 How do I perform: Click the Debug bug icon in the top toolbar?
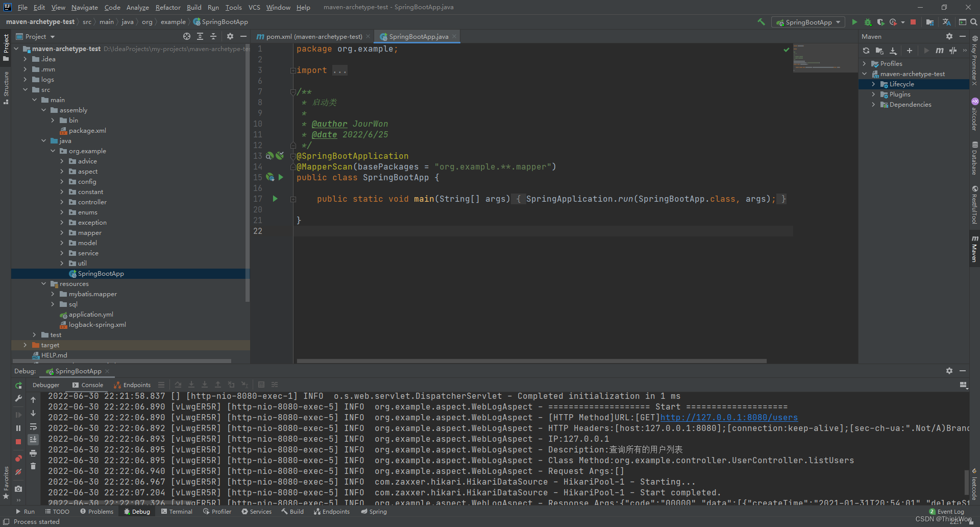[868, 22]
